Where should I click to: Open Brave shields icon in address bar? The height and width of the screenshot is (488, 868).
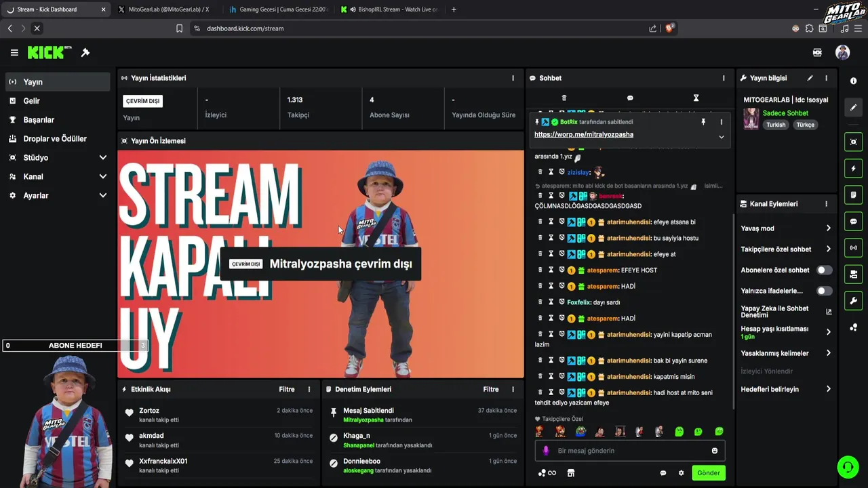tap(670, 28)
